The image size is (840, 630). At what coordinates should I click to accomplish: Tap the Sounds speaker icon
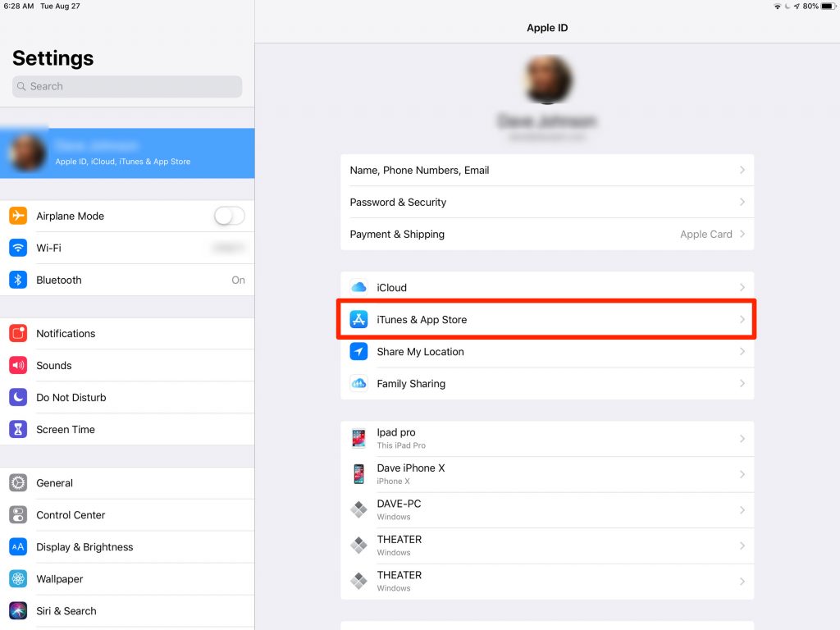pyautogui.click(x=18, y=365)
